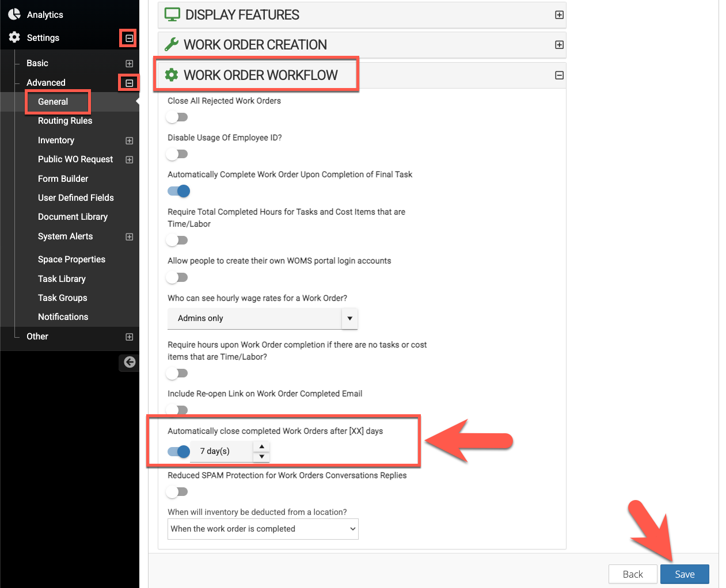Click the Work Order Workflow gear icon
726x588 pixels.
coord(172,75)
